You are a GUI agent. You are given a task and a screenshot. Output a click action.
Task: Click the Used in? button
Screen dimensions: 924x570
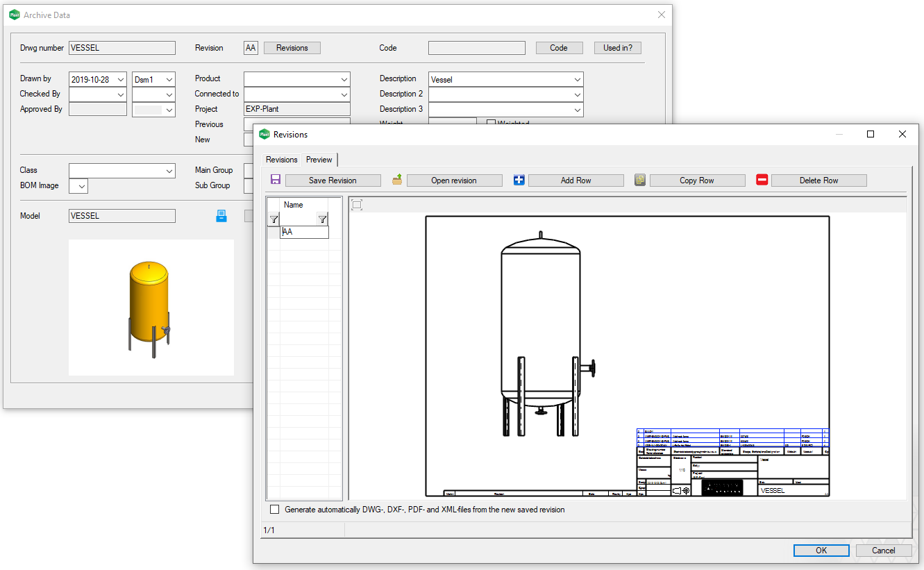coord(617,48)
